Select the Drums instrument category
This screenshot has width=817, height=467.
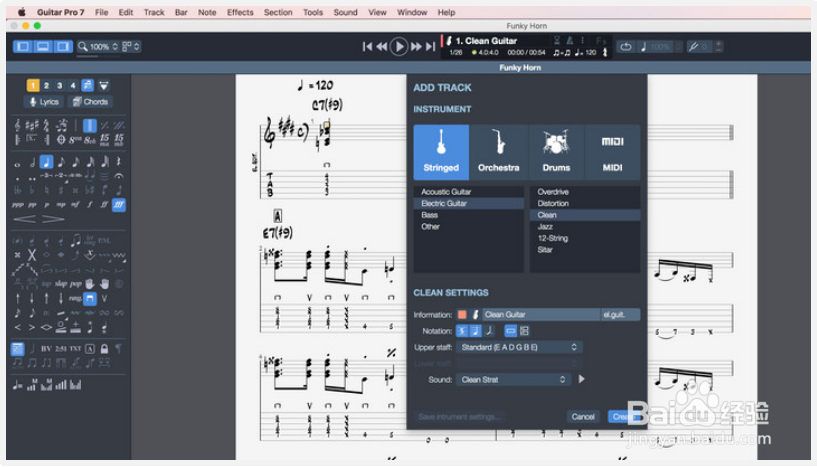556,152
